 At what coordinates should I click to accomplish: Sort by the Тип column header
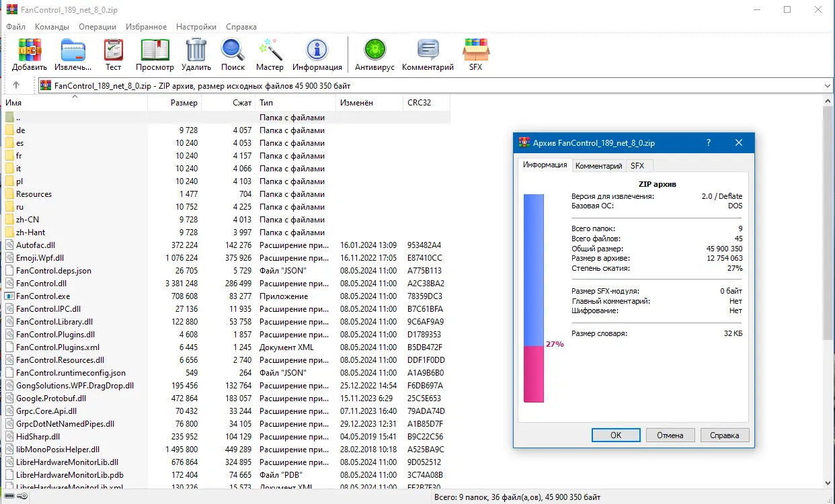pos(296,103)
